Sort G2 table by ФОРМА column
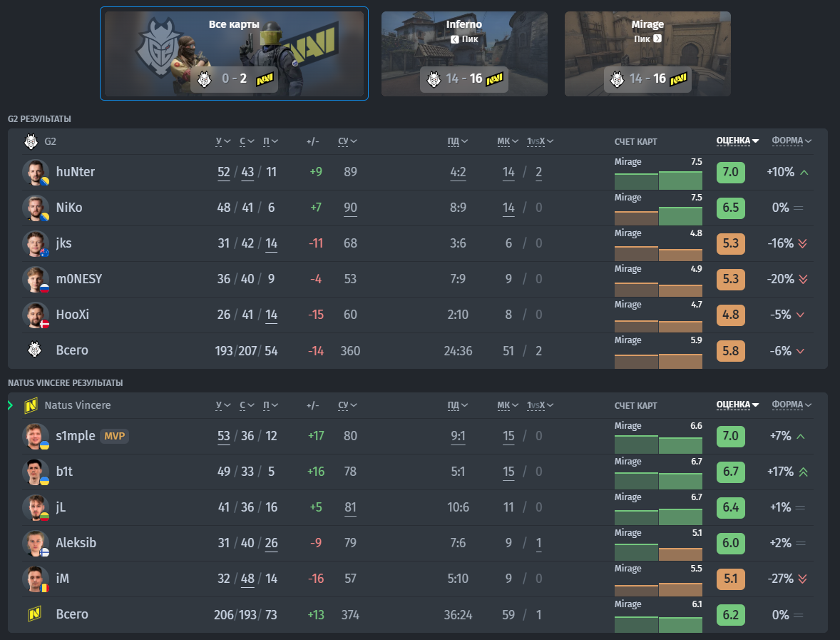Image resolution: width=840 pixels, height=640 pixels. (x=792, y=141)
